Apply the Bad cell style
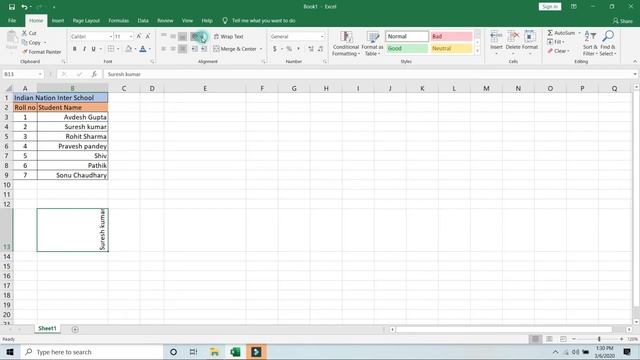The image size is (640, 360). pyautogui.click(x=451, y=36)
